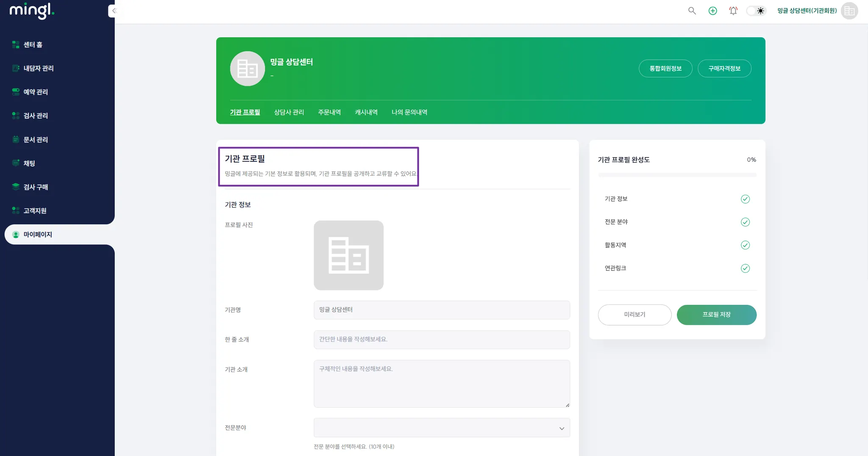The image size is (868, 456).
Task: Collapse the sidebar with the chevron button
Action: tap(114, 11)
